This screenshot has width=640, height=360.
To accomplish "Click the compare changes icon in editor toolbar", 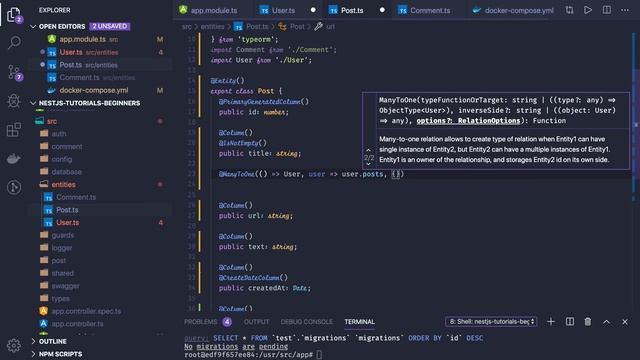I will pos(569,10).
